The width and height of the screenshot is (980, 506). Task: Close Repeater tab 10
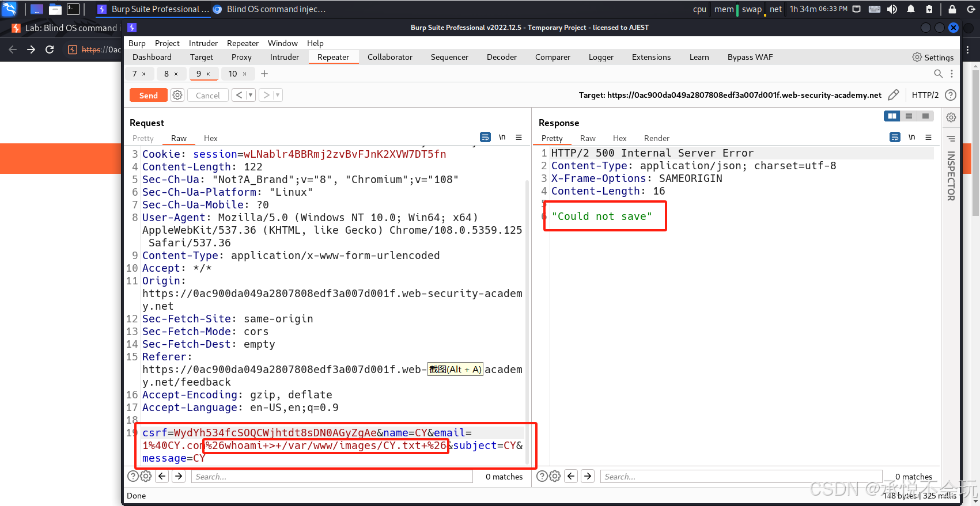click(244, 74)
